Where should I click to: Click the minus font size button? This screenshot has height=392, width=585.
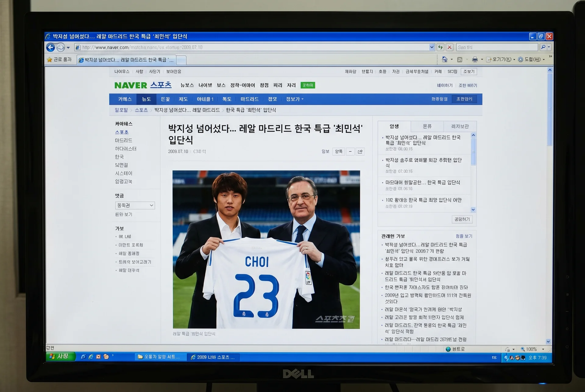[350, 152]
